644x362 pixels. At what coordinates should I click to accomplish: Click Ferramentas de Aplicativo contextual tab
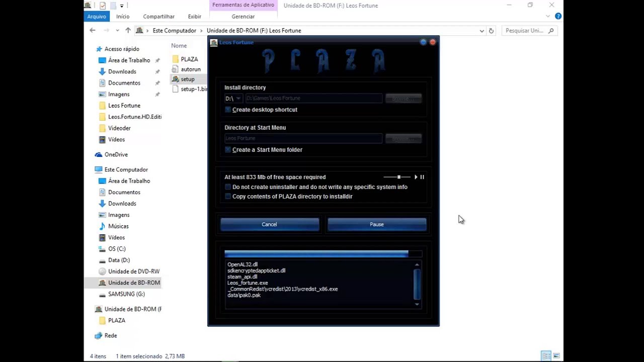(243, 5)
